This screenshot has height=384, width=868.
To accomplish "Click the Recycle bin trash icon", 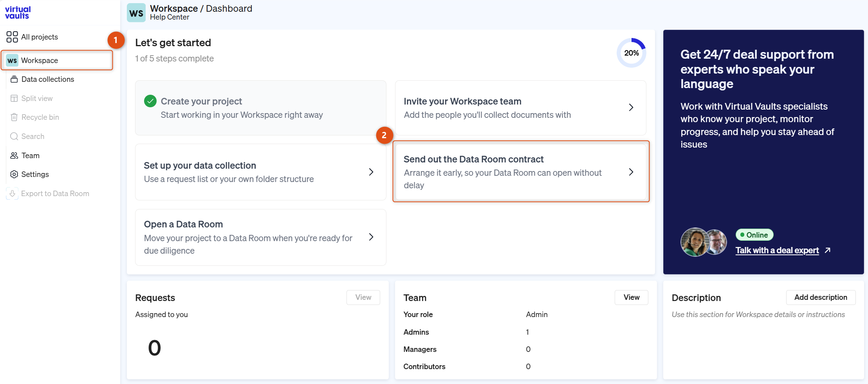I will 14,117.
